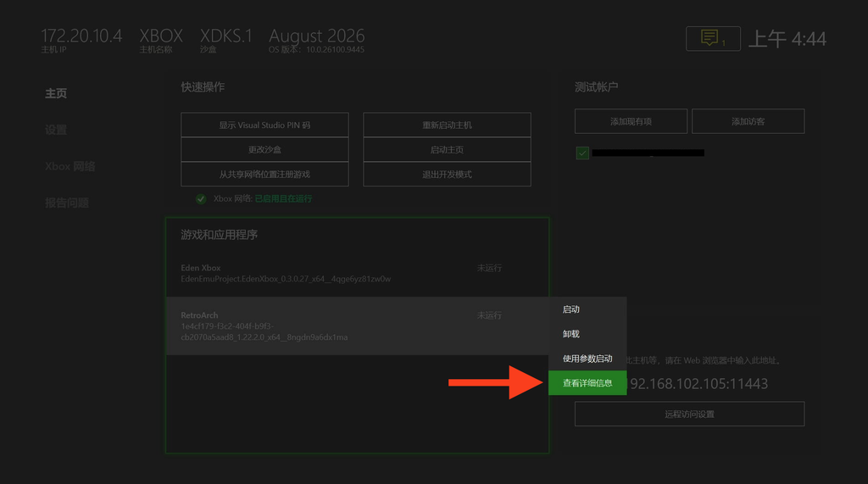Click the 已启用且在运行 status text

[283, 199]
